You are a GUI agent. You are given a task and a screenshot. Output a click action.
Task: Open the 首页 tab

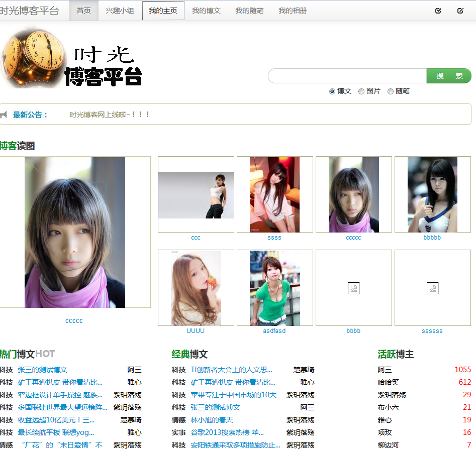pyautogui.click(x=84, y=11)
